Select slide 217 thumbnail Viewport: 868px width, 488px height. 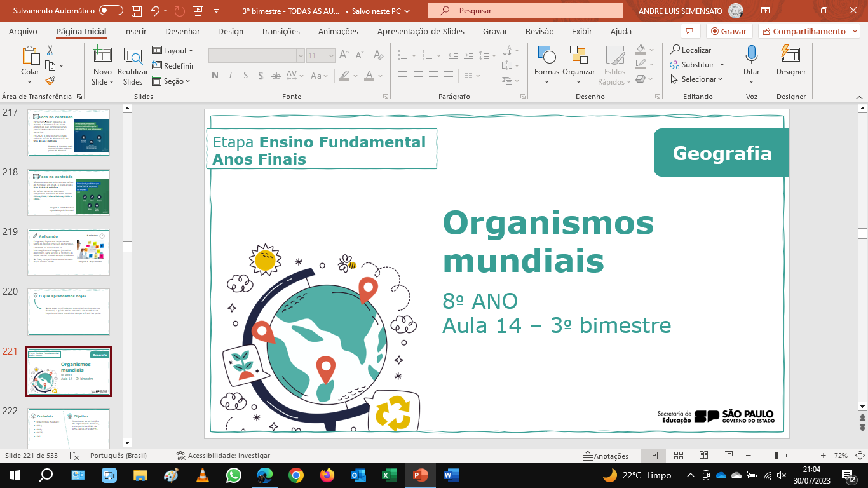click(x=69, y=133)
